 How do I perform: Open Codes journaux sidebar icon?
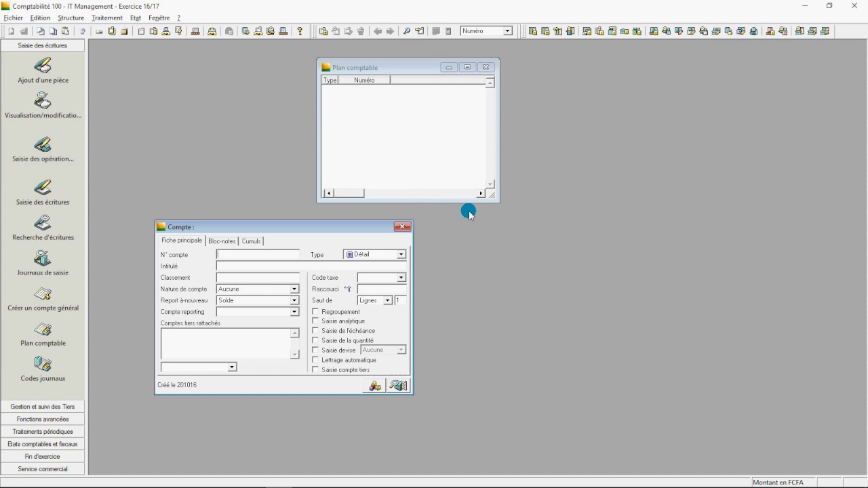coord(43,365)
